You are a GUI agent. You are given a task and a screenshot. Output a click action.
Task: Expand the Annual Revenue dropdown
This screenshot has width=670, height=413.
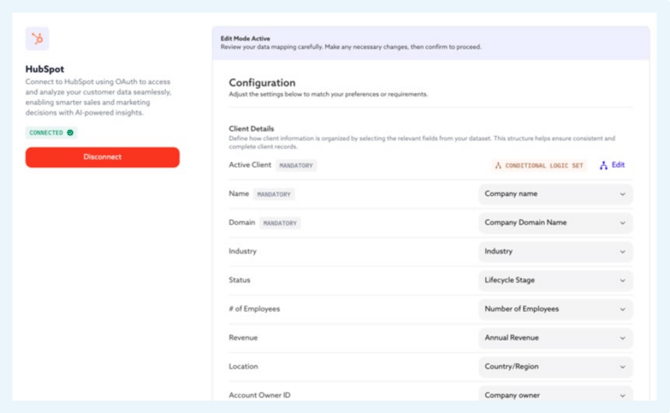[x=555, y=338]
